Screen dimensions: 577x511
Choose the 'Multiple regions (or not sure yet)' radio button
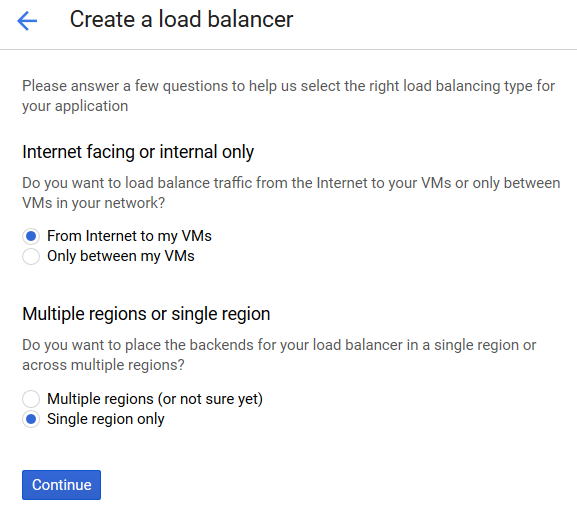pos(31,399)
